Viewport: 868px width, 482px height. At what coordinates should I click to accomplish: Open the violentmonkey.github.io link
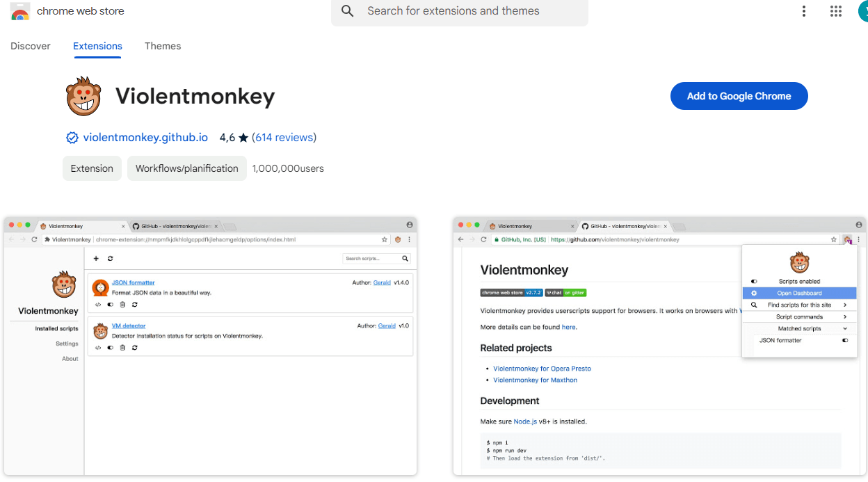coord(145,138)
